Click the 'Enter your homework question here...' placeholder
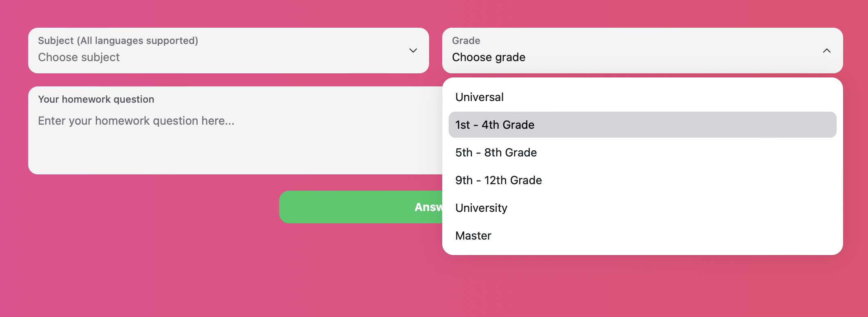The height and width of the screenshot is (317, 868). [x=136, y=121]
